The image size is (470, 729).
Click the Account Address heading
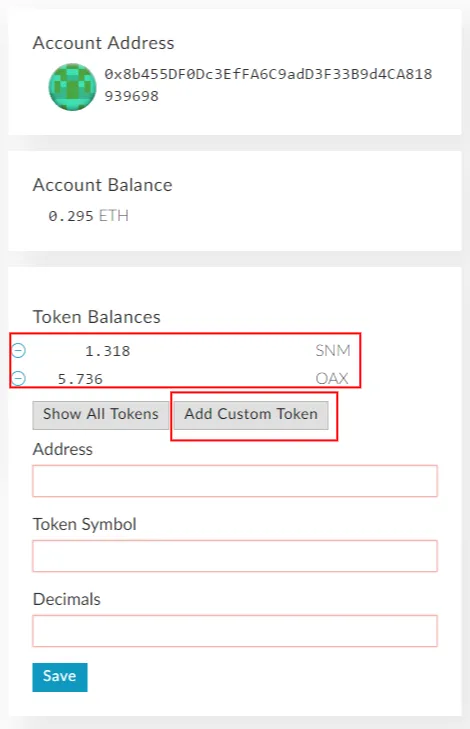(x=103, y=43)
